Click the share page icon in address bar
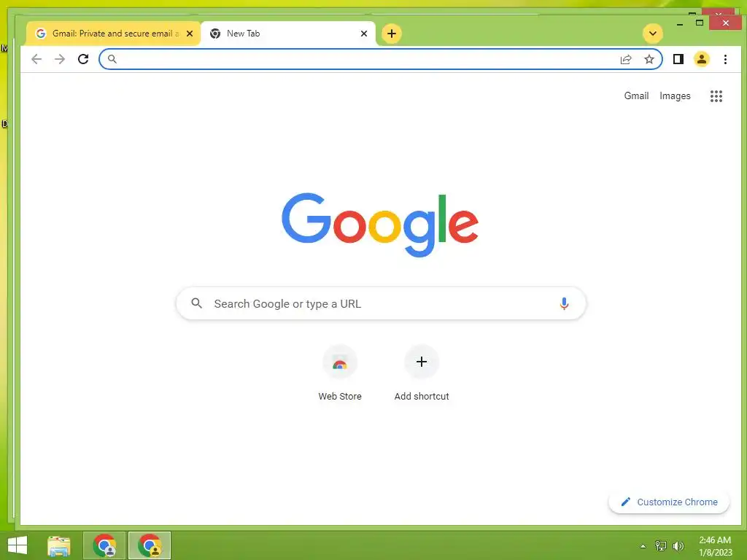Viewport: 747px width, 560px height. [x=626, y=59]
